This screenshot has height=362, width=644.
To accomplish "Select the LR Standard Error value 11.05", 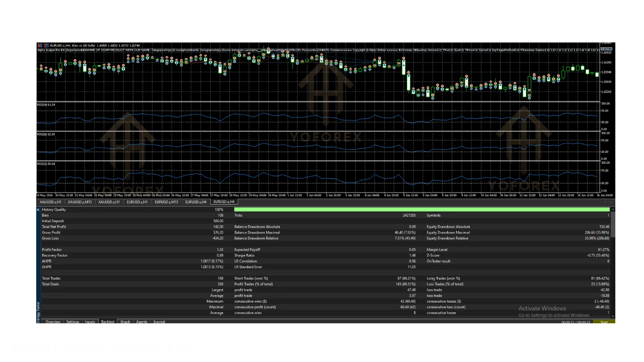I will click(x=411, y=267).
